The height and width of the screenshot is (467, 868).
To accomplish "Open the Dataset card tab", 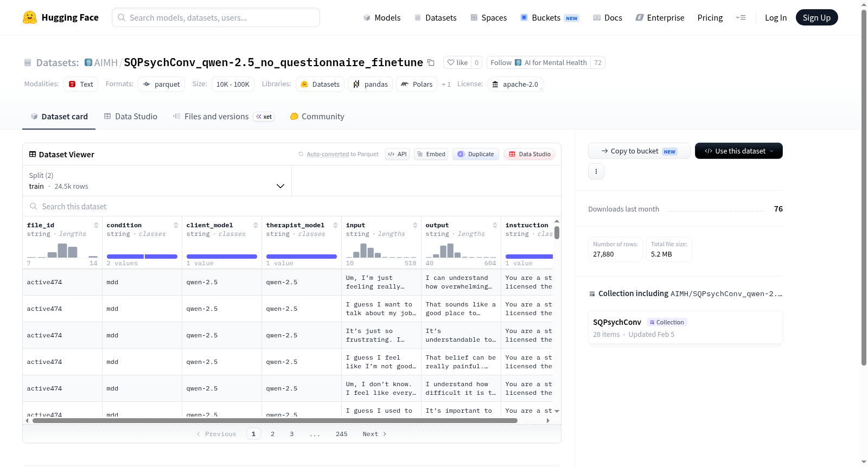I will (59, 117).
